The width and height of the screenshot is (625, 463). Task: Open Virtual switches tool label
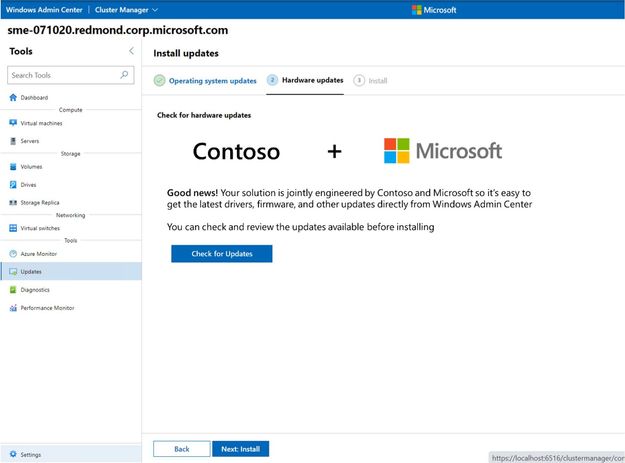(x=40, y=228)
